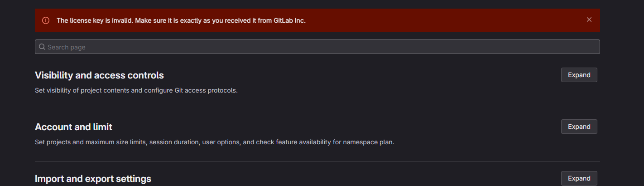Click the description mentioning session duration
Image resolution: width=644 pixels, height=186 pixels.
point(208,142)
